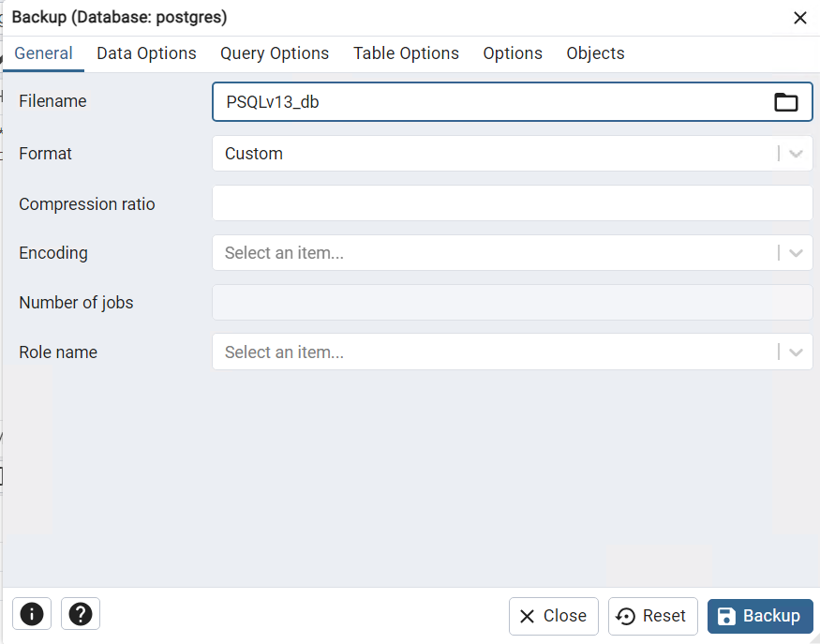Switch to the General tab
This screenshot has height=644, width=820.
[43, 53]
